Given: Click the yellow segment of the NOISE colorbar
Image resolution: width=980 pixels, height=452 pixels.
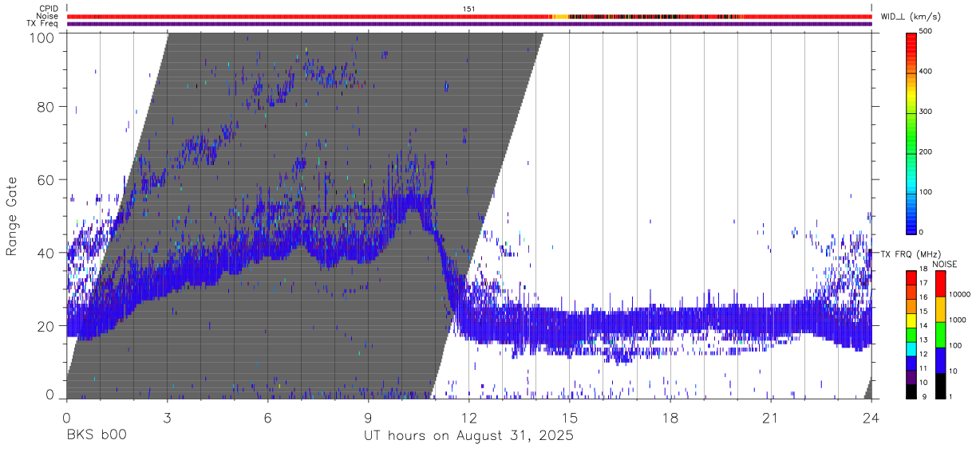Looking at the screenshot, I should coord(939,309).
